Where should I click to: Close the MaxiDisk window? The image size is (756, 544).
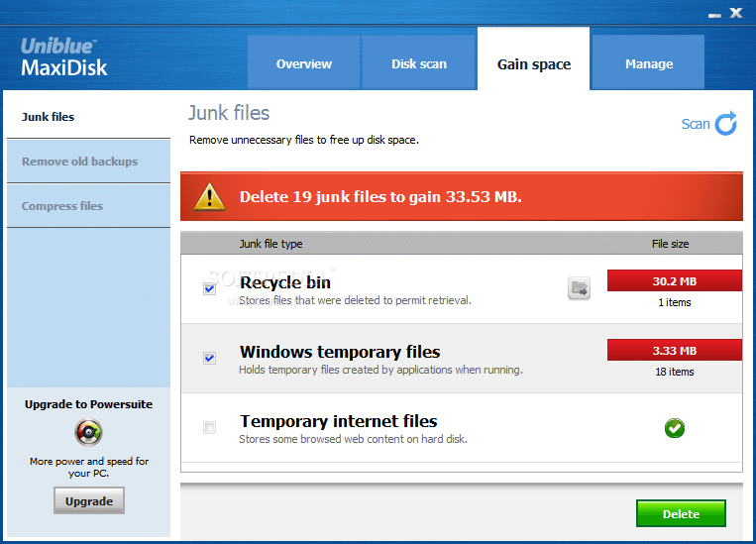pos(736,13)
